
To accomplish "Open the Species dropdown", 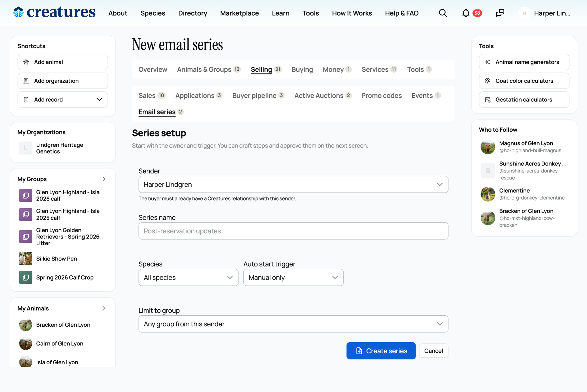I will 188,278.
